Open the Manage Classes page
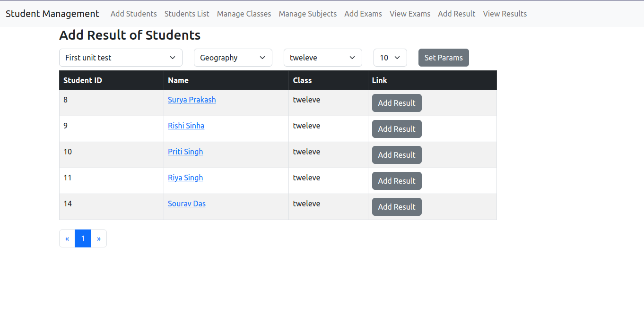This screenshot has height=314, width=644. click(244, 14)
